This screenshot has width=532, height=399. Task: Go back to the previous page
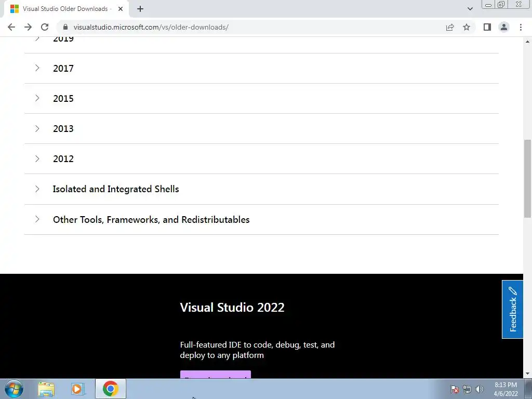coord(11,27)
